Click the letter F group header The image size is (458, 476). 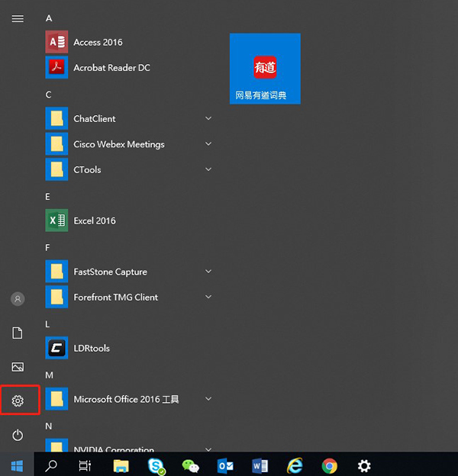pyautogui.click(x=47, y=248)
